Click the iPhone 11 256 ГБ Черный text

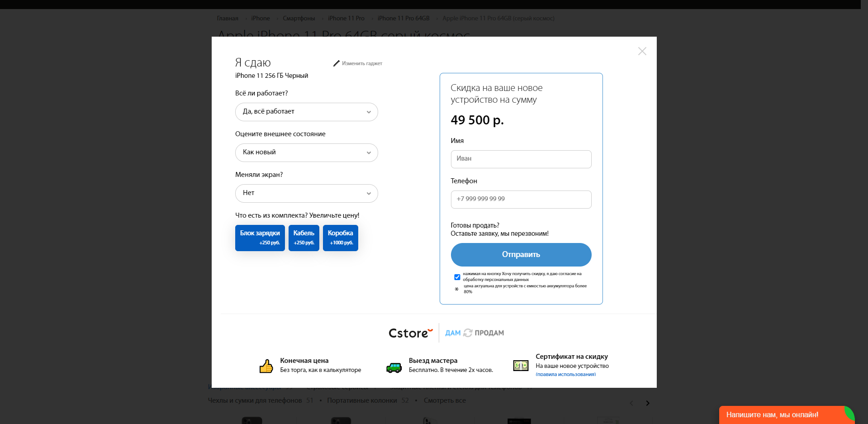click(271, 76)
